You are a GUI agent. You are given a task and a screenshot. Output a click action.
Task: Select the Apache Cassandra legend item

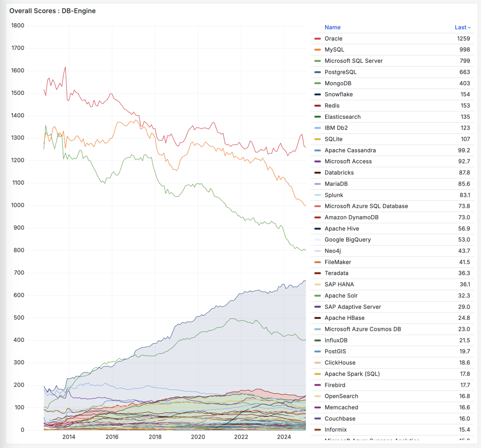[350, 151]
